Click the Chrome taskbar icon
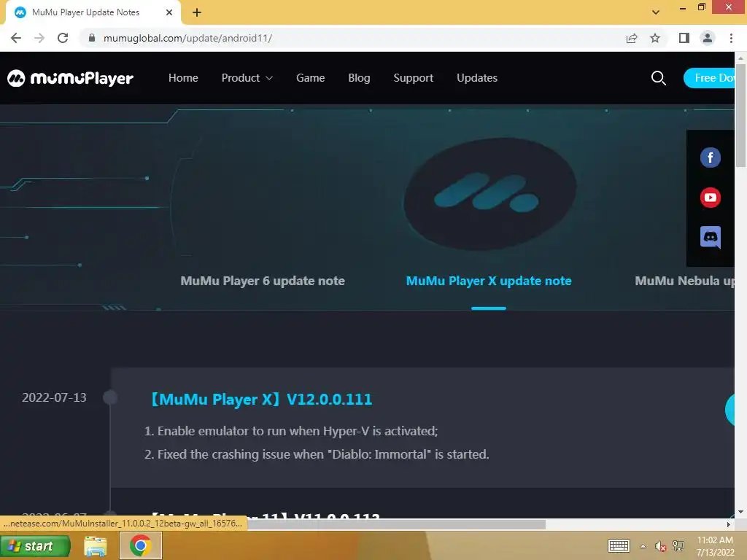 pos(141,545)
